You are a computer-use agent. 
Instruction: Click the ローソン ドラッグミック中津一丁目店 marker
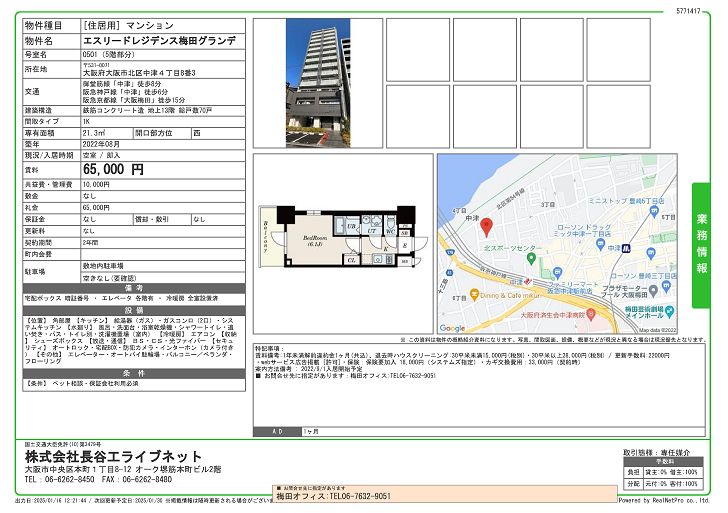pyautogui.click(x=601, y=245)
